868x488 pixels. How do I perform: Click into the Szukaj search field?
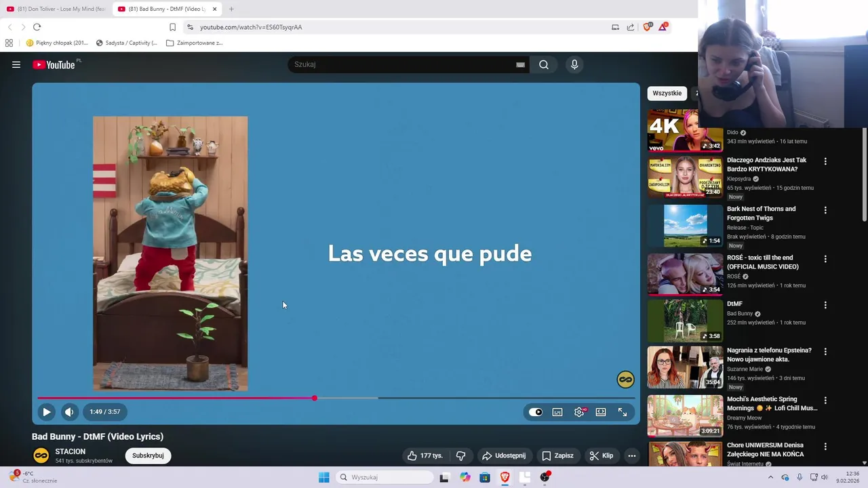403,64
